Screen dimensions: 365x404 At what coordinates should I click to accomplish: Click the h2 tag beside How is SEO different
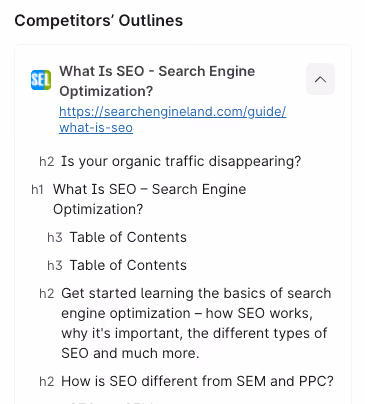(46, 381)
